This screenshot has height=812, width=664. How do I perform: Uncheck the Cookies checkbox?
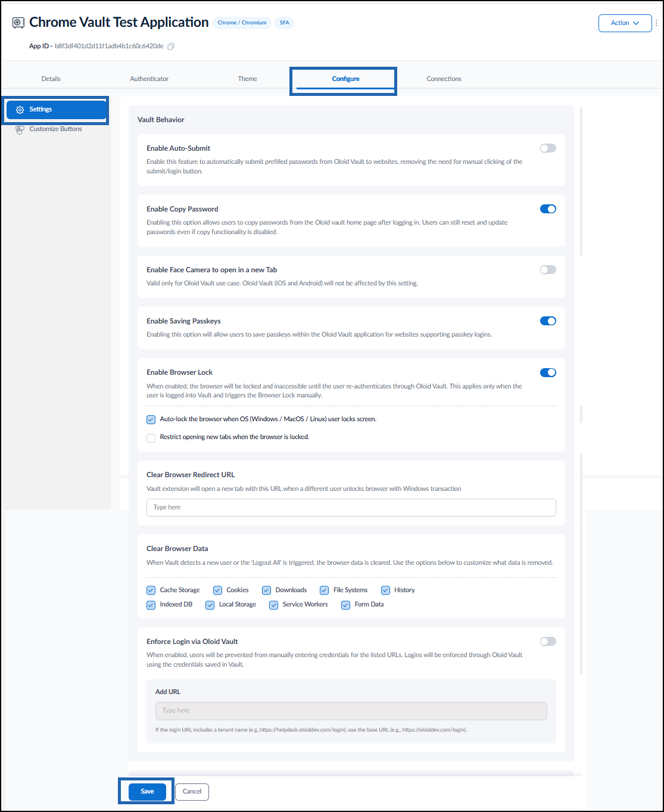217,590
